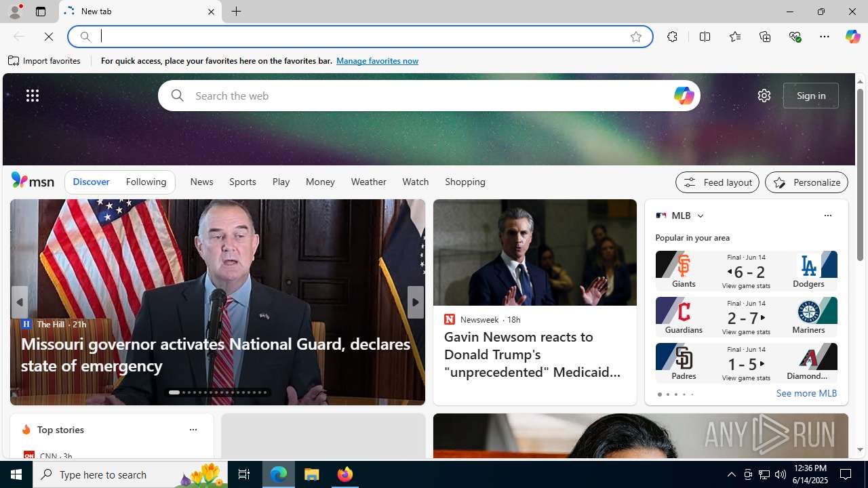Close the New tab tab
The height and width of the screenshot is (488, 868).
[211, 12]
